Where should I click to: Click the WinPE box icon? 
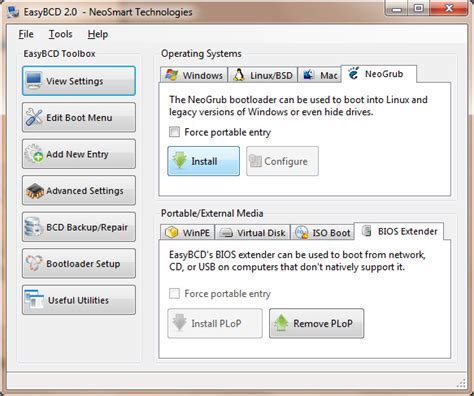[172, 232]
